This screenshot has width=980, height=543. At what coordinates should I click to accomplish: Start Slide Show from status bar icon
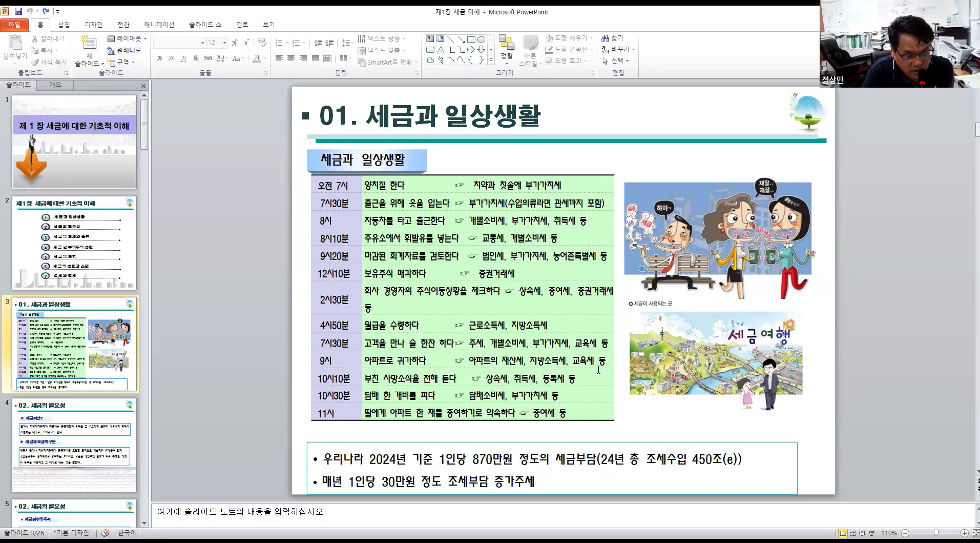point(872,533)
